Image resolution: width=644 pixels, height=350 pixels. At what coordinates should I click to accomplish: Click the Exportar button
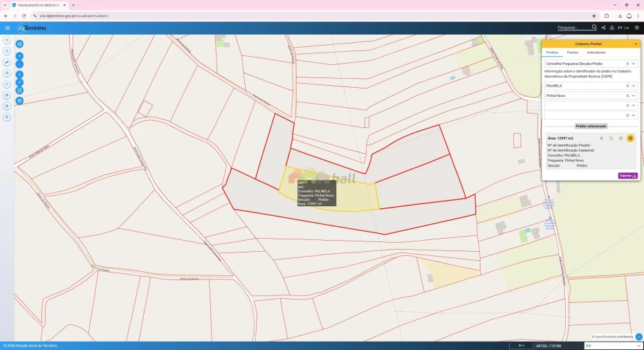[x=627, y=176]
